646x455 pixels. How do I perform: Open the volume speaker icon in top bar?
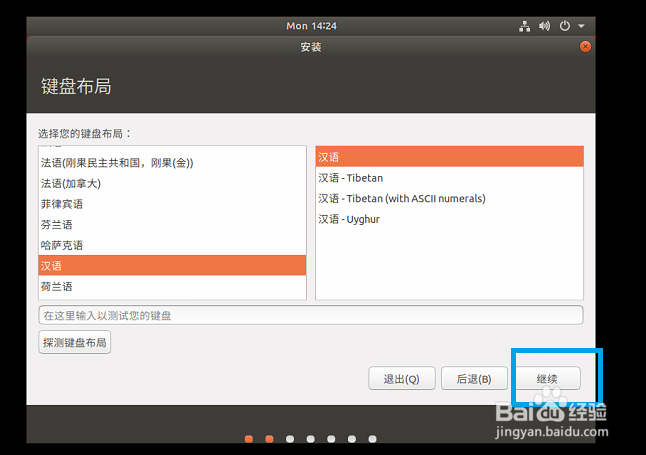click(544, 26)
